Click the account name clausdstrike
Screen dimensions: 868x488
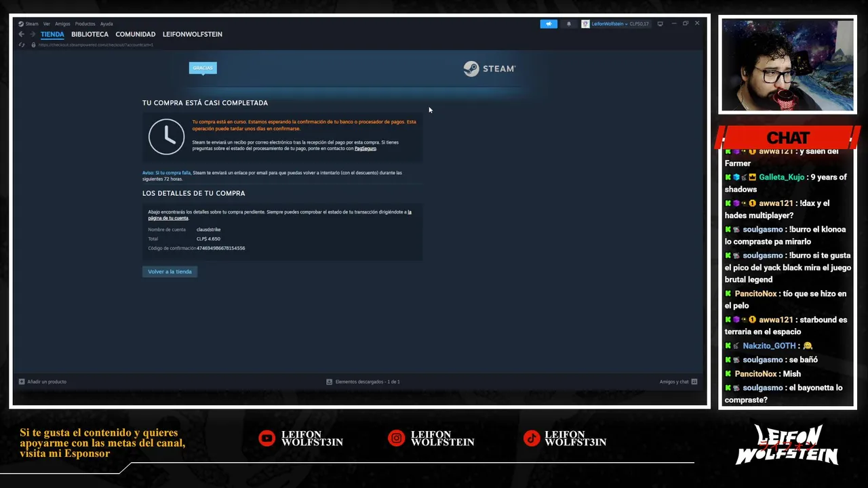[208, 229]
